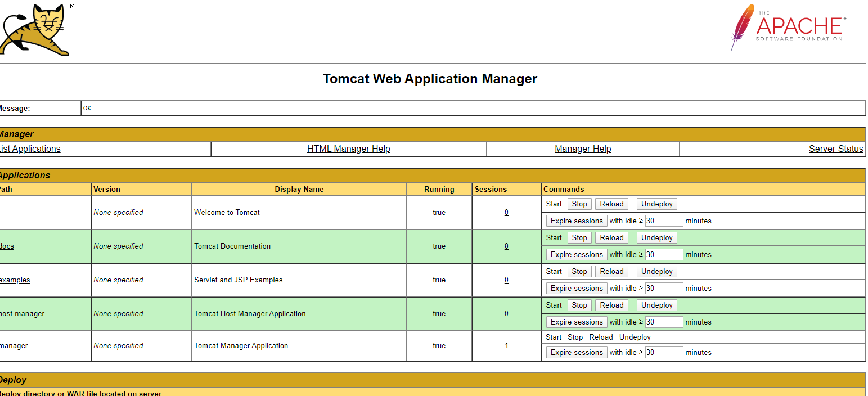Expire sessions for Tomcat Documentation

click(577, 255)
